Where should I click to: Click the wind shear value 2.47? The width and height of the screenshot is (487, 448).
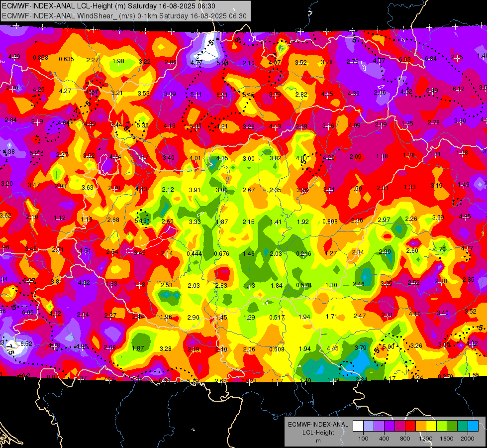click(x=359, y=316)
